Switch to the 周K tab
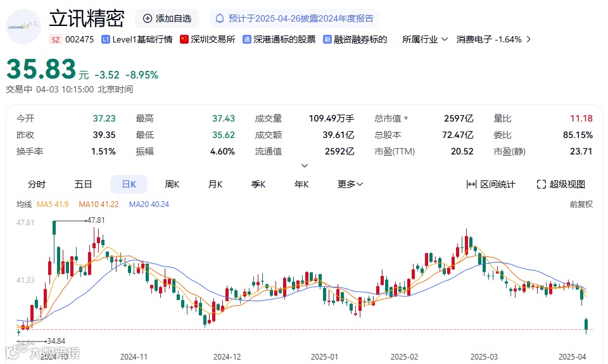Viewport: 608px width, 364px height. [172, 184]
